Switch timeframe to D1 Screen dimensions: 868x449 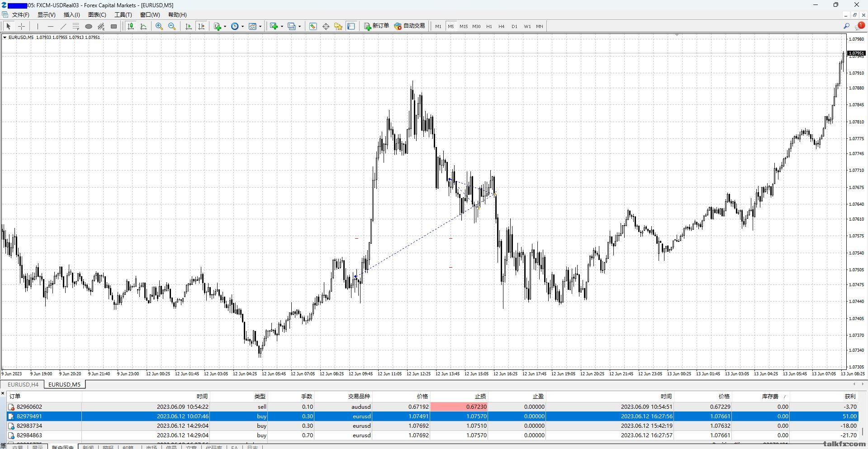tap(514, 26)
